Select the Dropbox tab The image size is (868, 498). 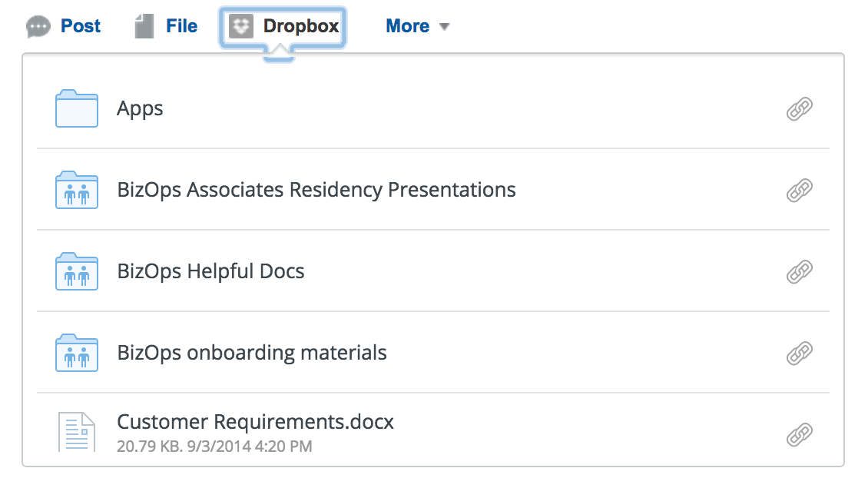[300, 26]
